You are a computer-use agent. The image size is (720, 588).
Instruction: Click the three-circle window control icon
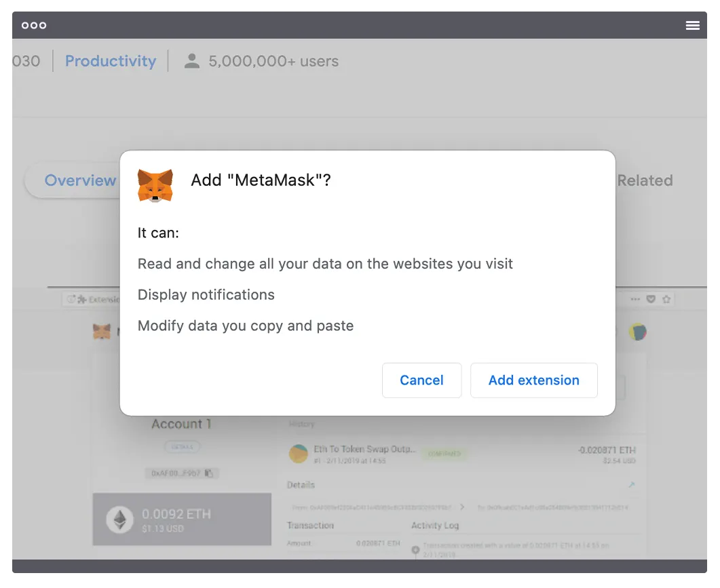(x=34, y=25)
